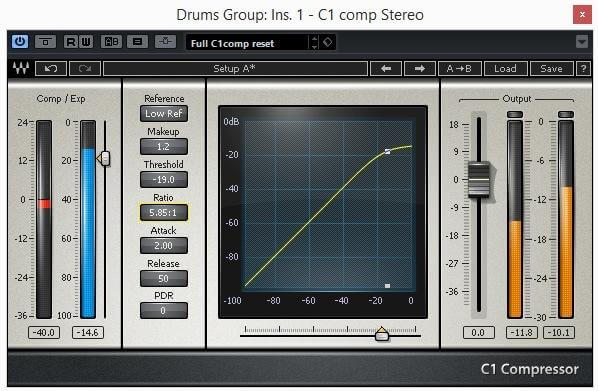Reset left output meter clip indicator
Image resolution: width=598 pixels, height=391 pixels.
pyautogui.click(x=515, y=114)
